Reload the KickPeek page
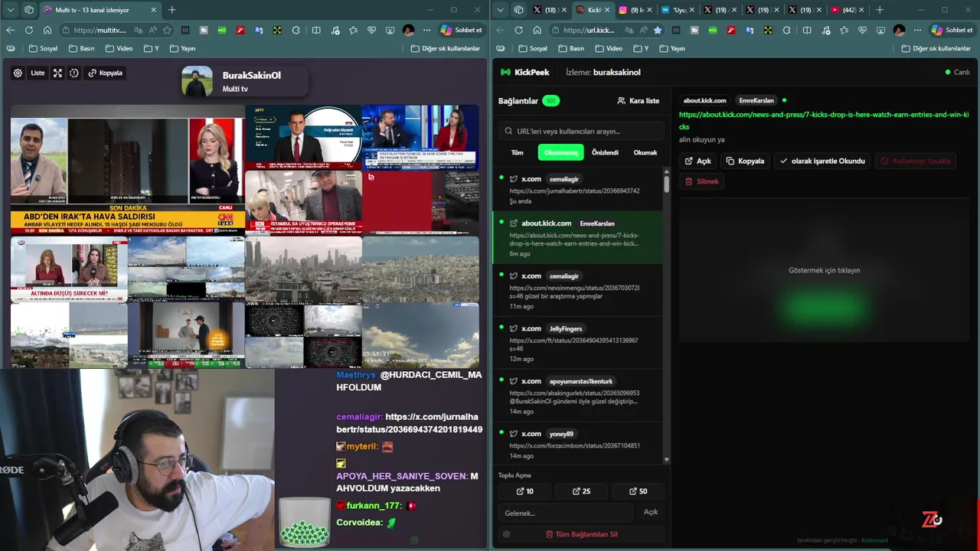 (518, 30)
